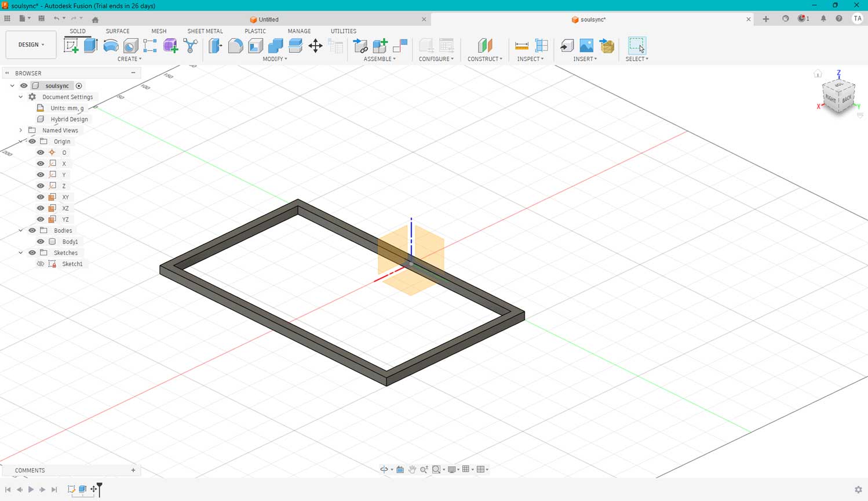Open the Move/Copy tool
This screenshot has width=868, height=501.
pyautogui.click(x=315, y=46)
